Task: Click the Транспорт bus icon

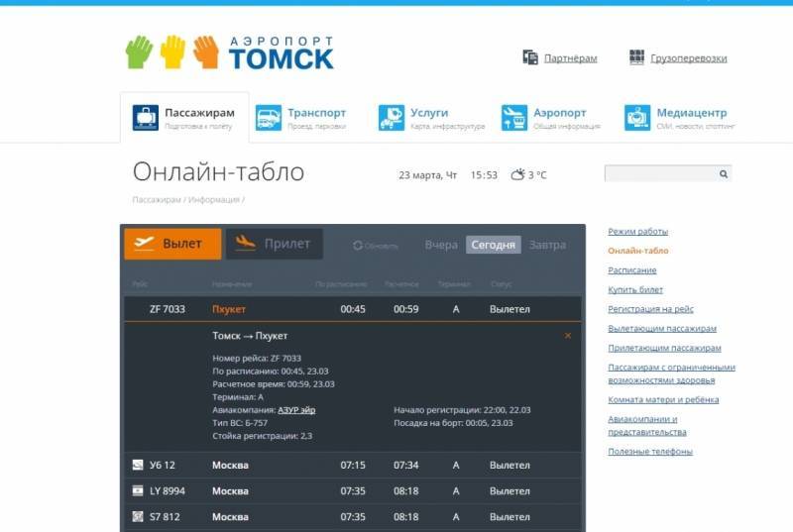Action: click(269, 118)
